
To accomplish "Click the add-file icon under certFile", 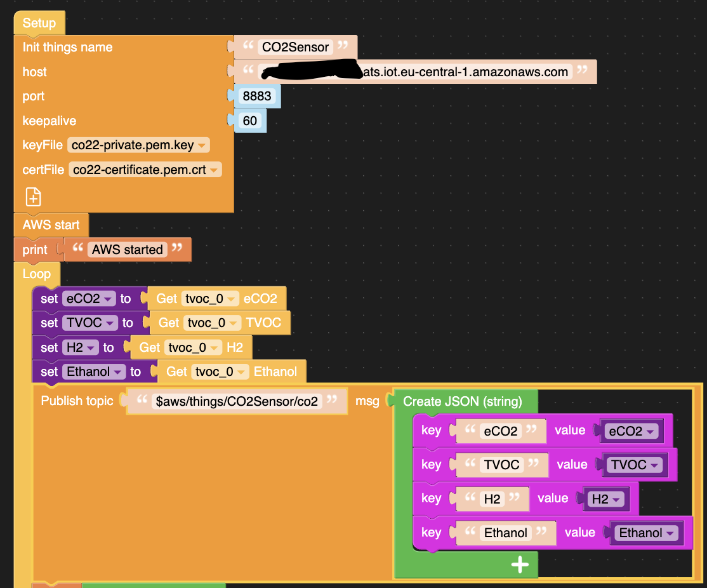I will pyautogui.click(x=34, y=197).
